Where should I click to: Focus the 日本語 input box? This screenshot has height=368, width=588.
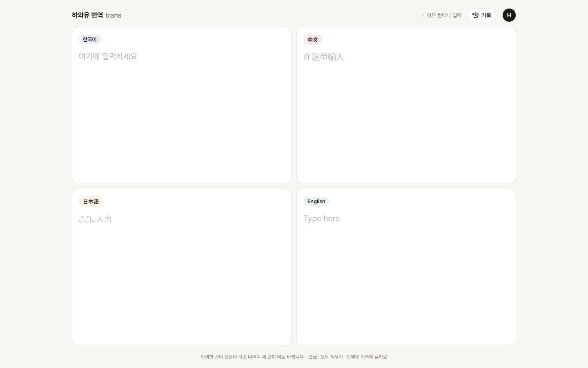coord(182,276)
